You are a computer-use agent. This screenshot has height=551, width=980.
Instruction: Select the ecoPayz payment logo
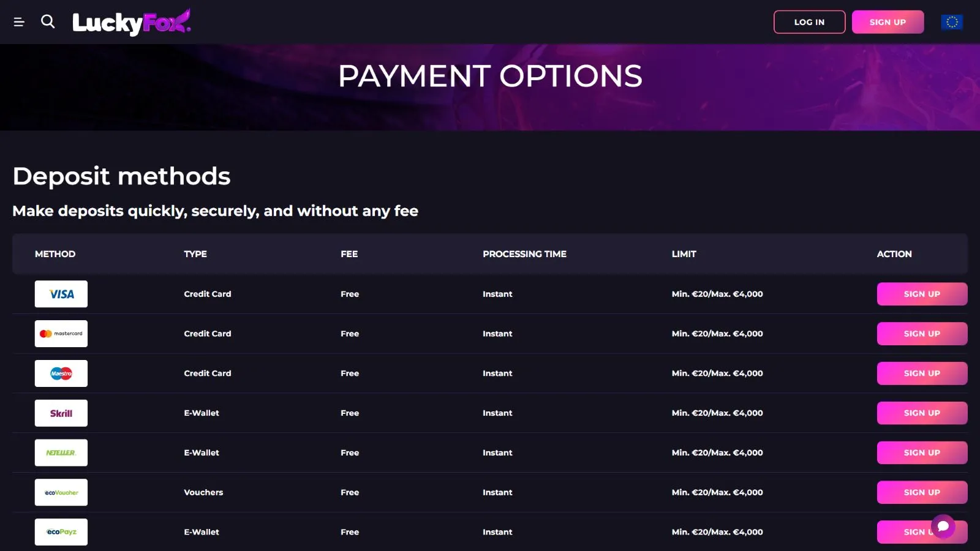point(61,532)
